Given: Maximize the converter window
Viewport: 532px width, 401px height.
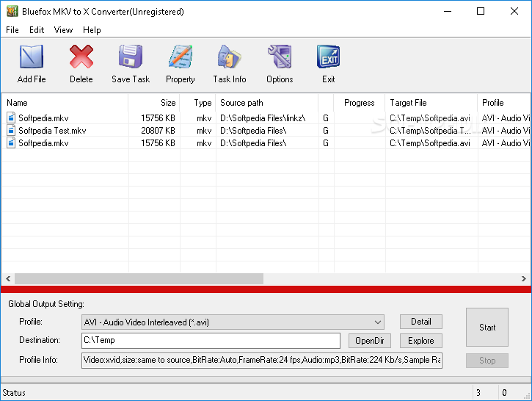Looking at the screenshot, I should pos(481,11).
